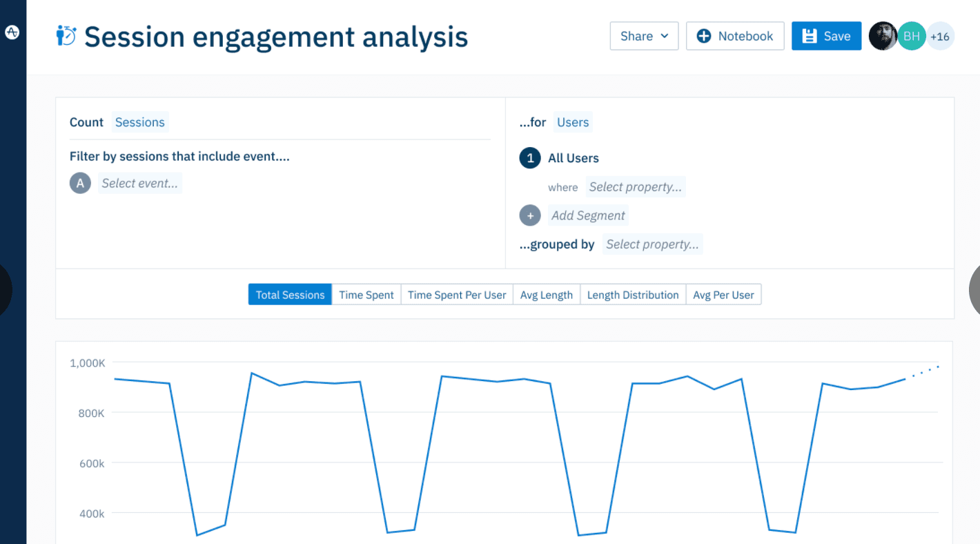
Task: Change the Sessions metric selector
Action: tap(139, 122)
